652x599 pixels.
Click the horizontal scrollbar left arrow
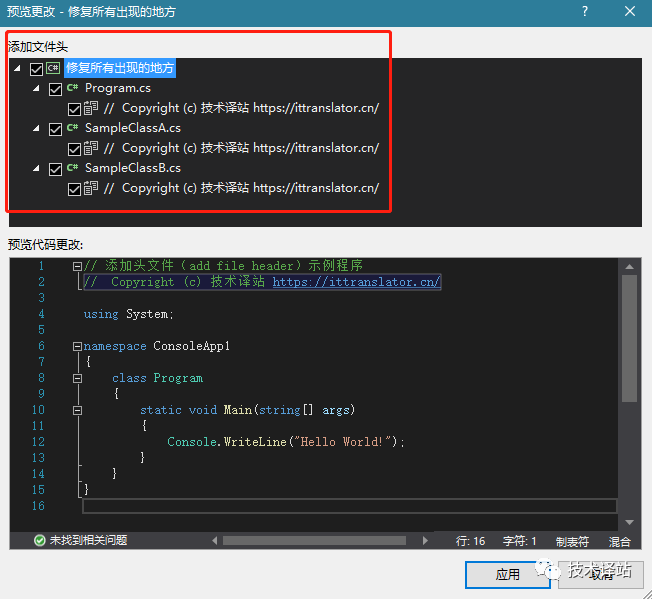pyautogui.click(x=215, y=540)
